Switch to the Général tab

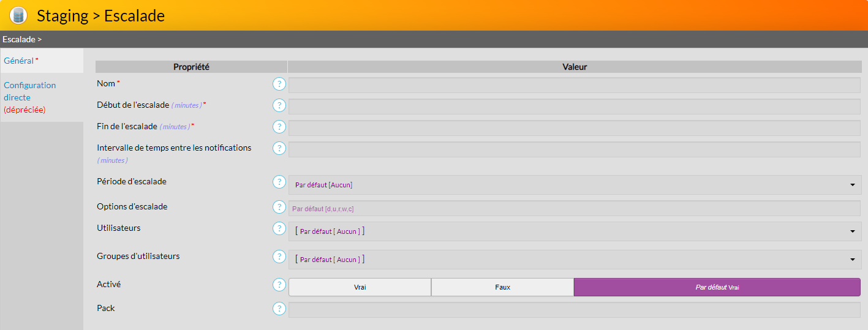(19, 61)
